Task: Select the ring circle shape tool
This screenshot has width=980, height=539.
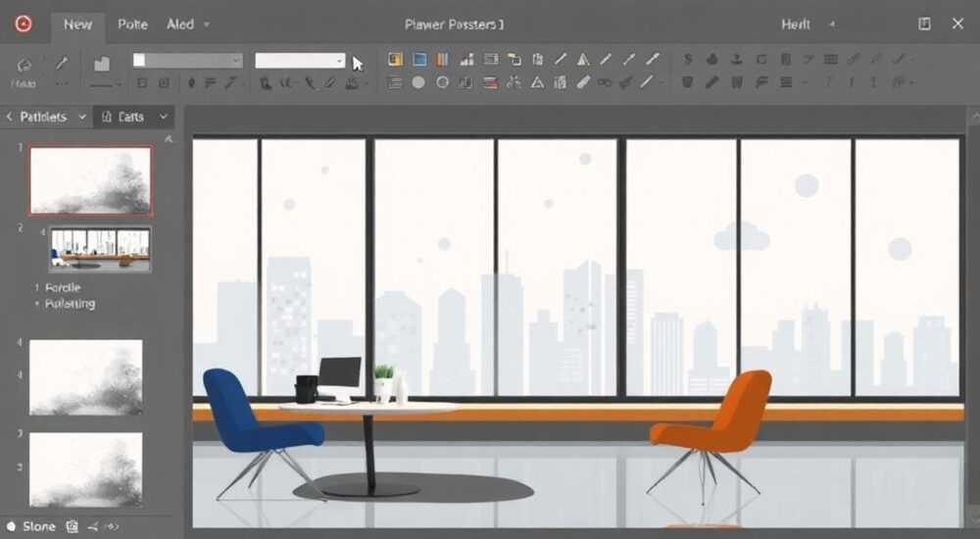Action: (x=443, y=82)
